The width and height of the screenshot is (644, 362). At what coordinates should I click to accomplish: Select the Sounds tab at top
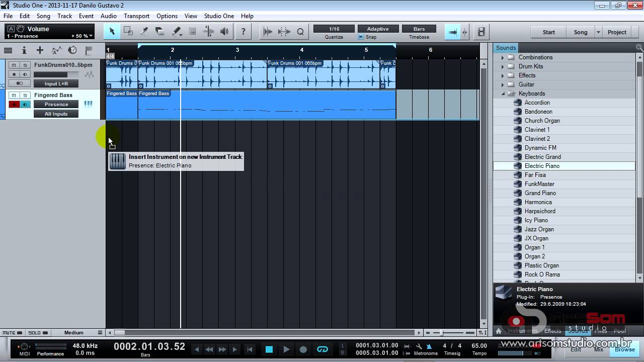click(x=506, y=48)
